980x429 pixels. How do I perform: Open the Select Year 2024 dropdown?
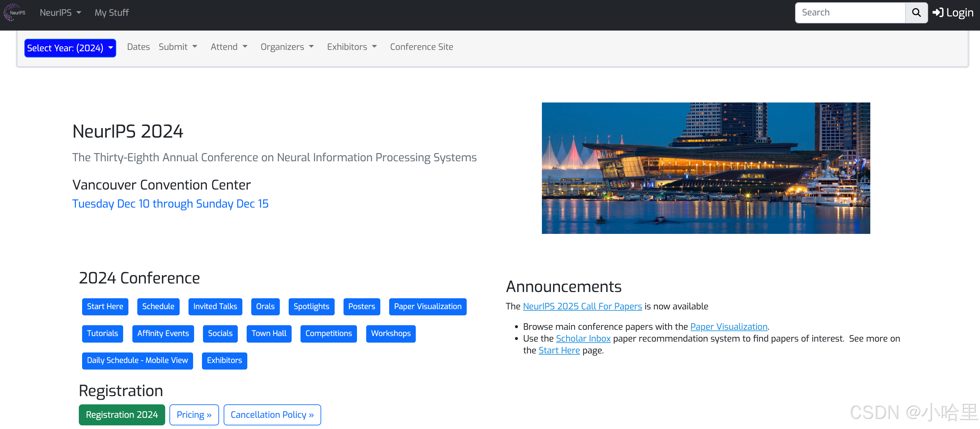coord(70,48)
